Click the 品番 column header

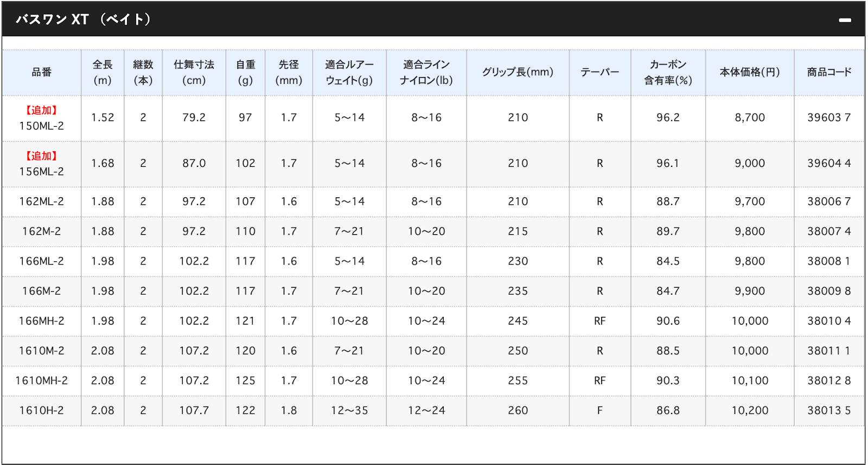coord(41,72)
